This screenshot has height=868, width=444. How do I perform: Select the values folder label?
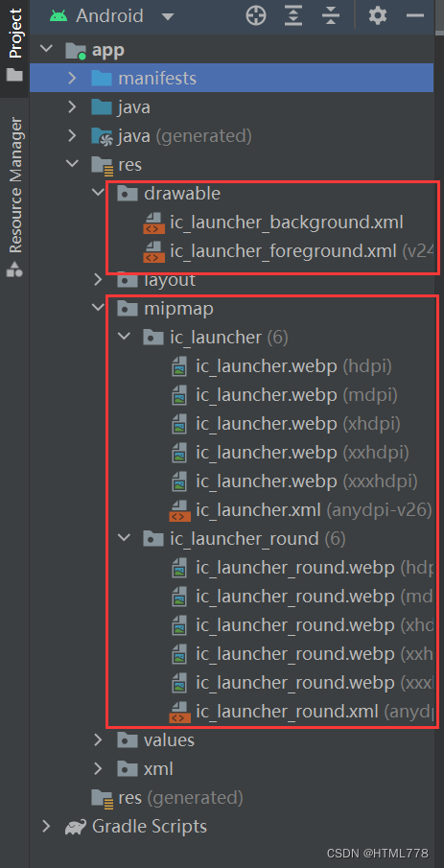click(169, 740)
